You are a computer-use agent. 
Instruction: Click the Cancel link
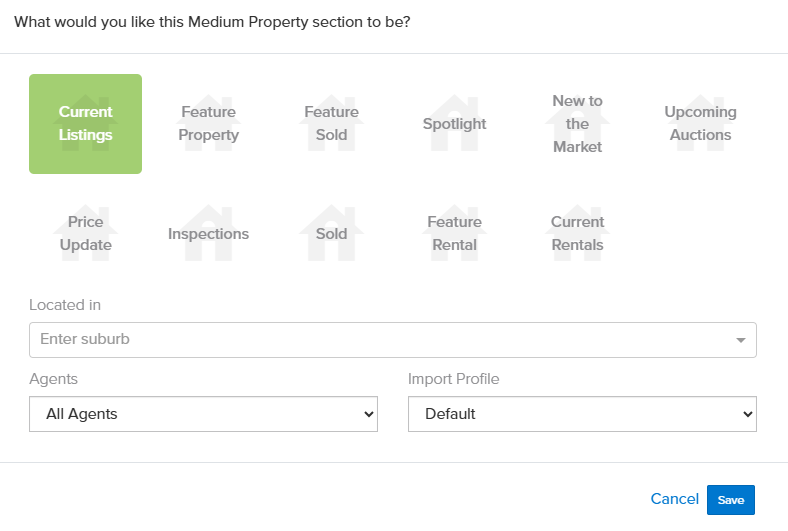(x=674, y=499)
